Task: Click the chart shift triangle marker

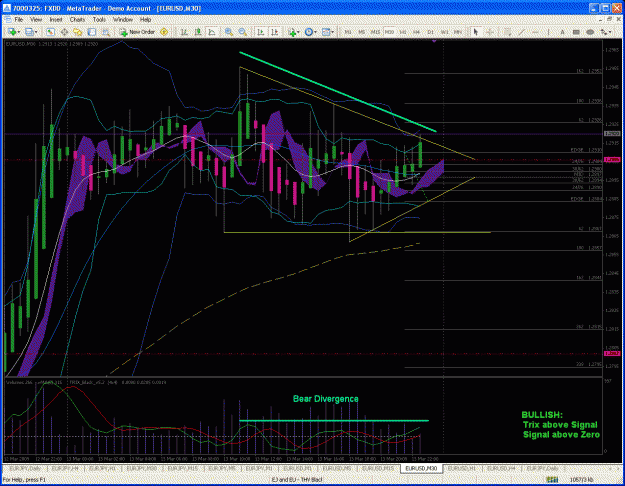Action: (x=434, y=41)
